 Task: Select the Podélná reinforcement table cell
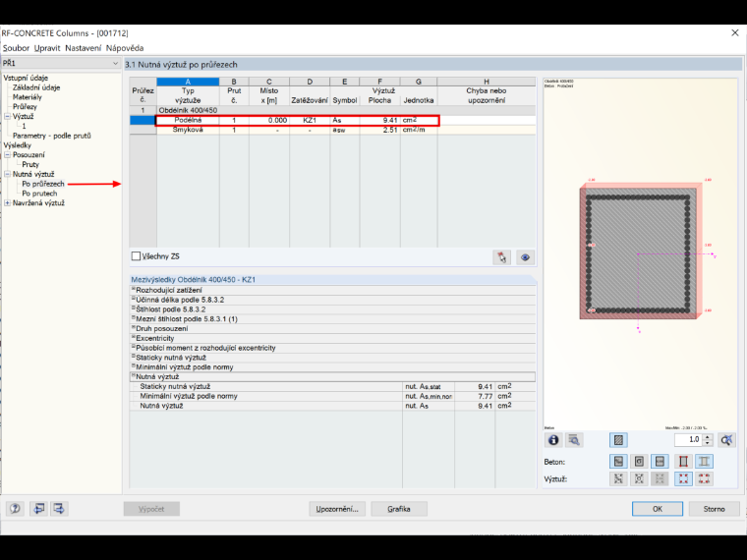(x=188, y=120)
